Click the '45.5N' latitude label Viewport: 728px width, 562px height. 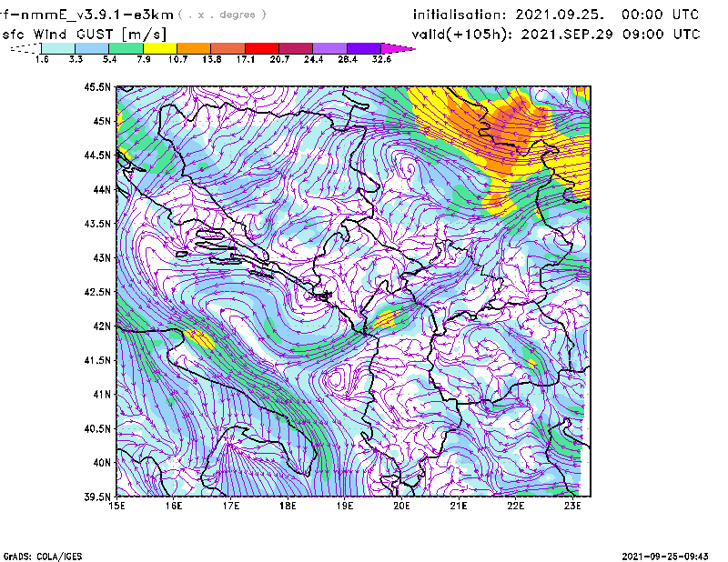point(97,86)
